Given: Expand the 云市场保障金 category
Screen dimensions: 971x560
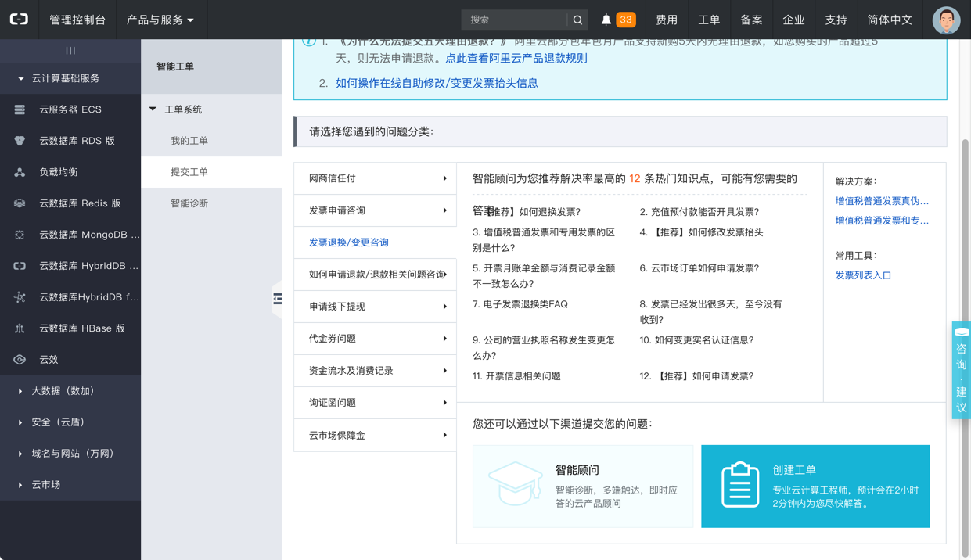Looking at the screenshot, I should [375, 436].
